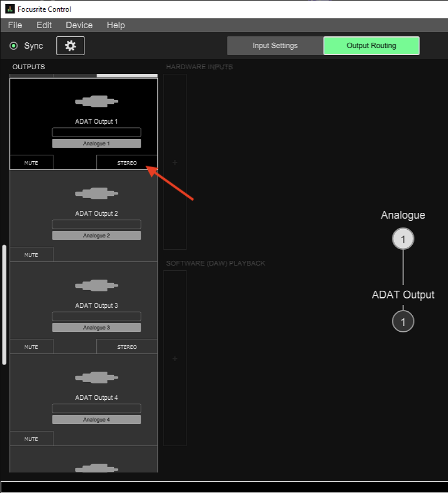Click the Analogue 1 routing node circle
448x493 pixels.
[403, 239]
